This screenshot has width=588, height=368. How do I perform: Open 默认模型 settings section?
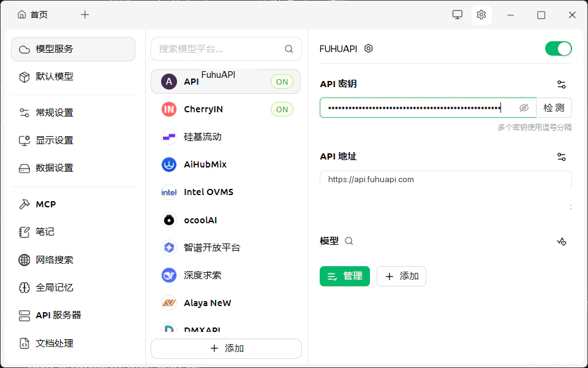(73, 77)
